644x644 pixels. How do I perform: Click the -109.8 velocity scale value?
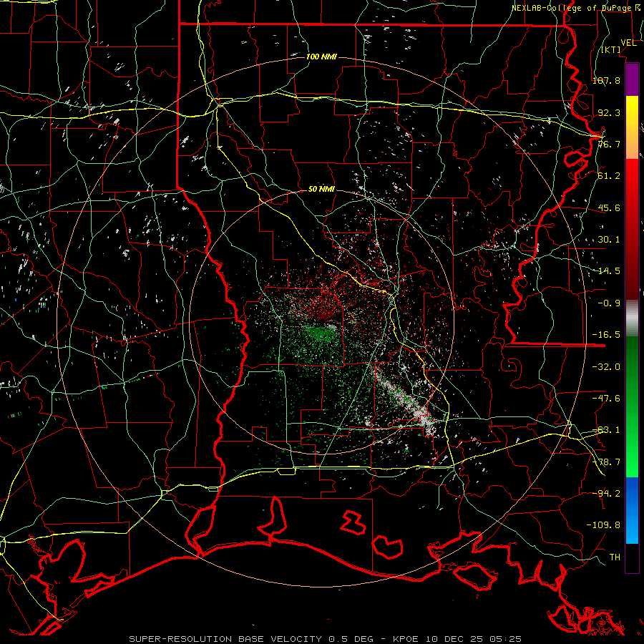pyautogui.click(x=603, y=525)
